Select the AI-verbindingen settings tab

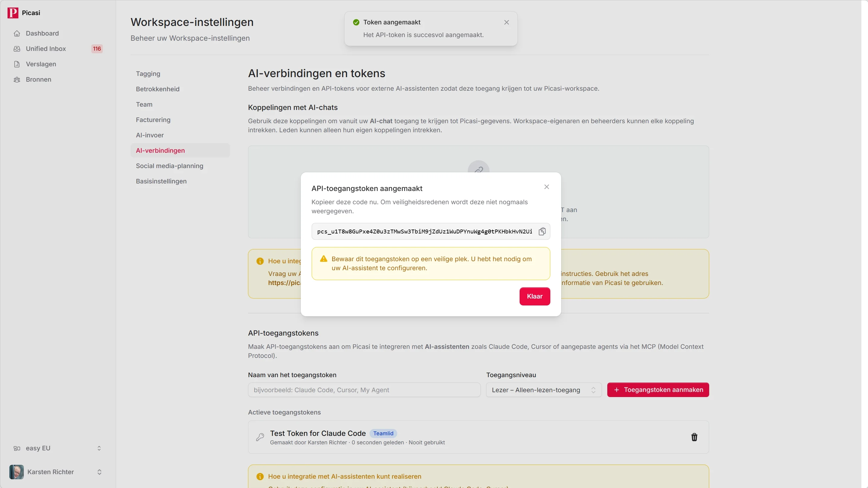pos(180,151)
